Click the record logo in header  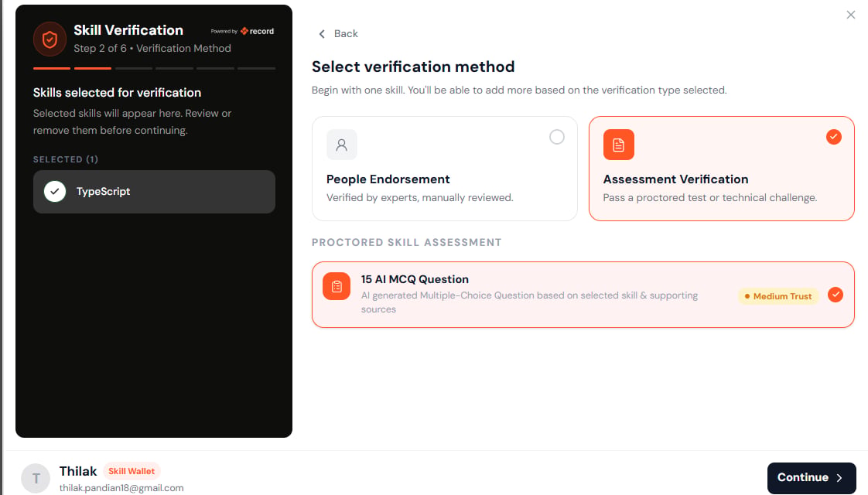pyautogui.click(x=257, y=31)
